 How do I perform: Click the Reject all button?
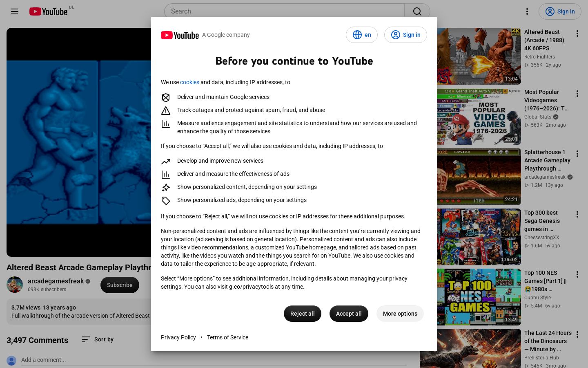pos(303,314)
